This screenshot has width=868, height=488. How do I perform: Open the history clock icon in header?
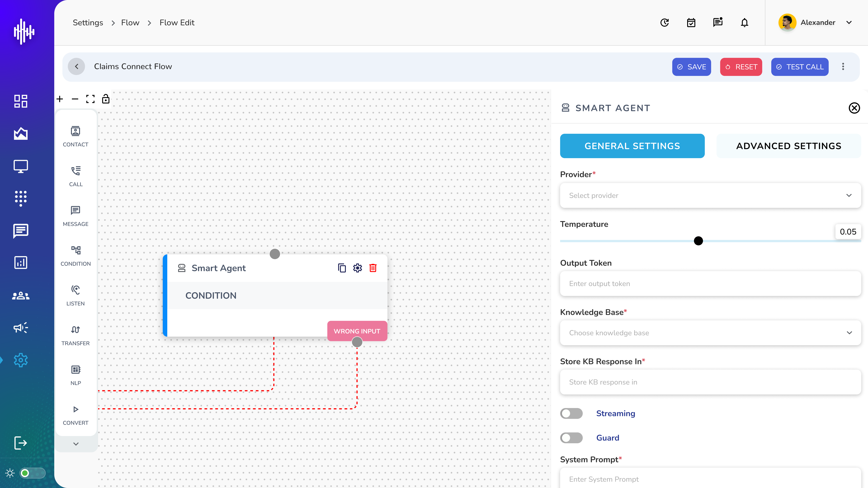[664, 23]
